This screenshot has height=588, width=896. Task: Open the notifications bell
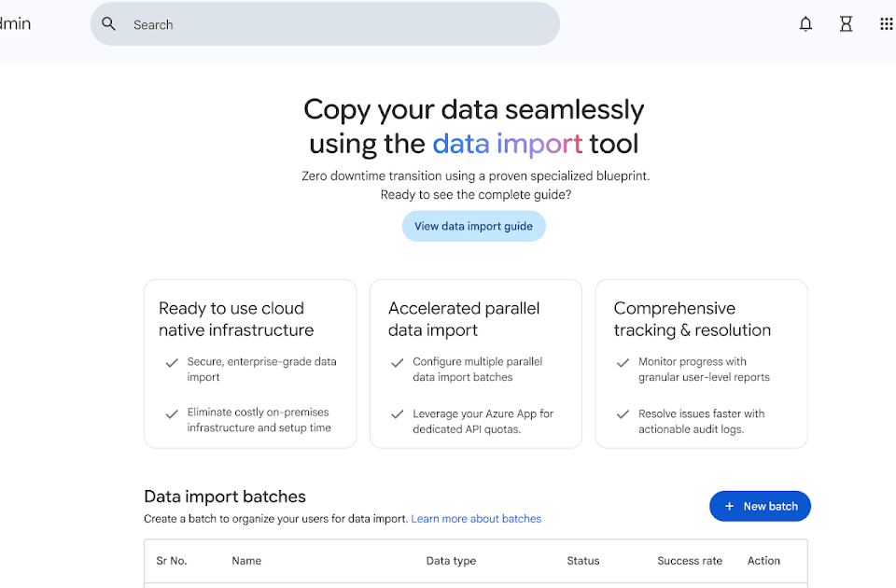click(x=805, y=24)
